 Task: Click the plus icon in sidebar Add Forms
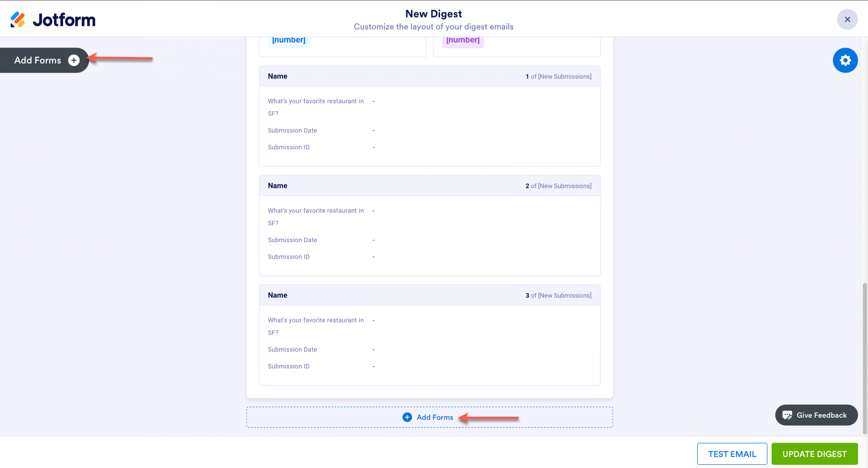(x=74, y=60)
